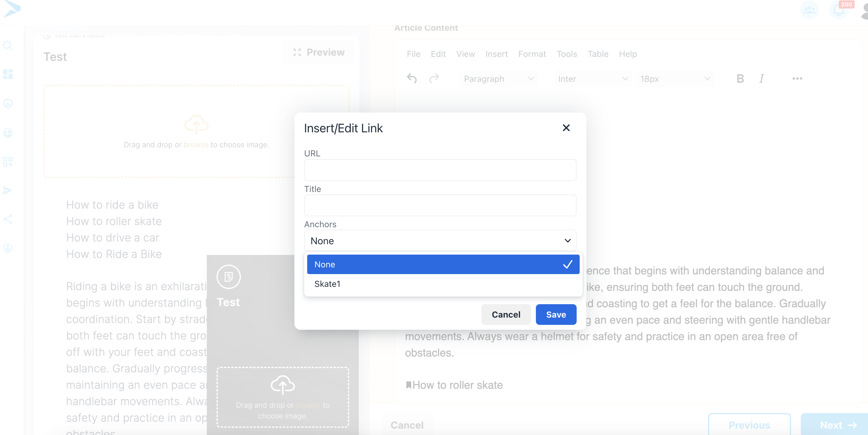The width and height of the screenshot is (868, 435).
Task: Click the Cancel button at page bottom
Action: 407,425
